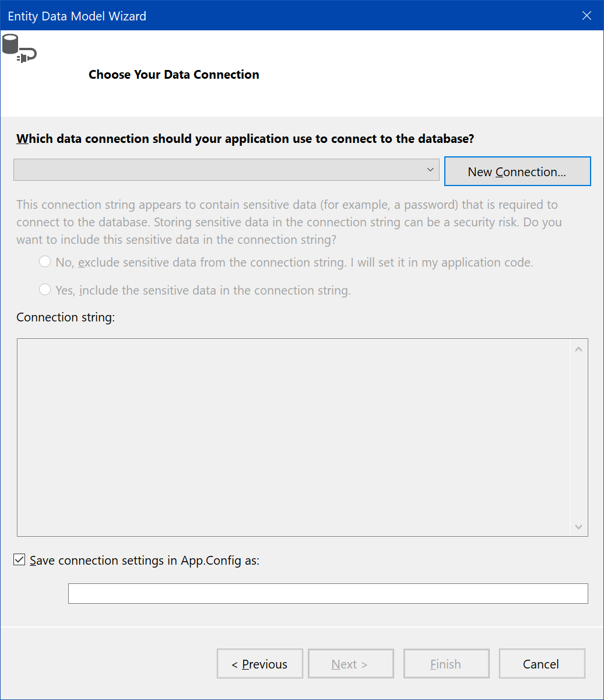Expand the data connection dropdown list
The image size is (604, 700).
430,170
